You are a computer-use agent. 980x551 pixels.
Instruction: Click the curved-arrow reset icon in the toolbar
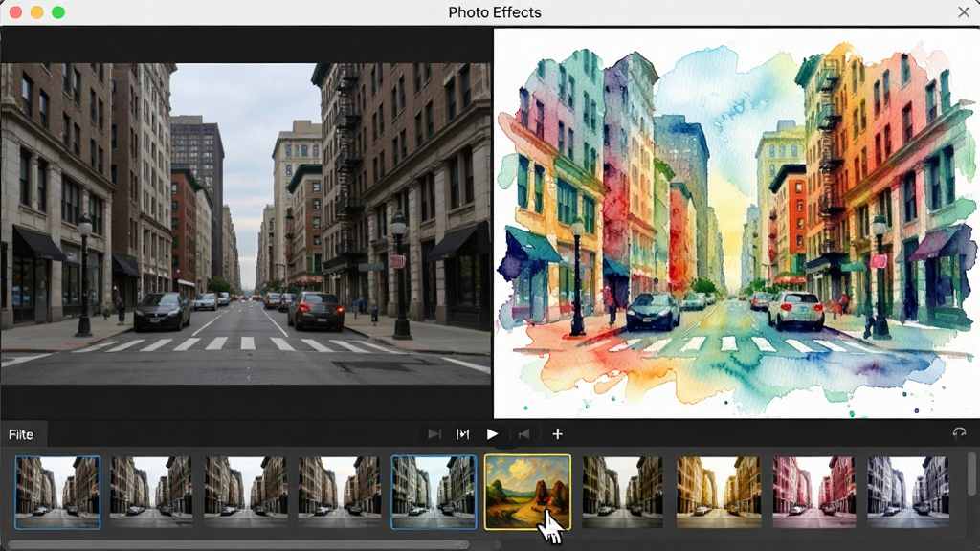pos(959,433)
